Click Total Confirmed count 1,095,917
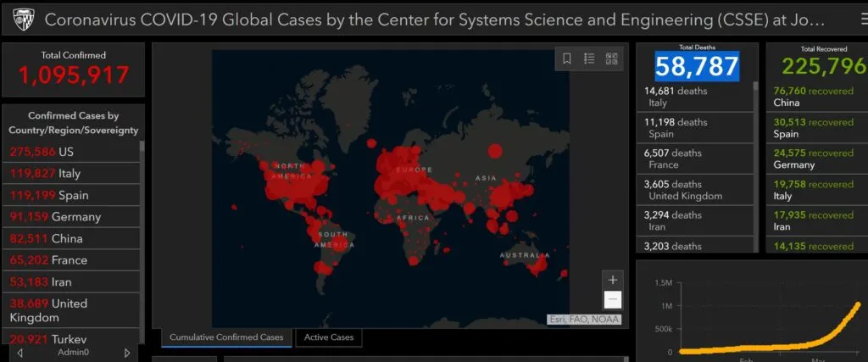Screen dimensions: 868x362 coord(74,75)
